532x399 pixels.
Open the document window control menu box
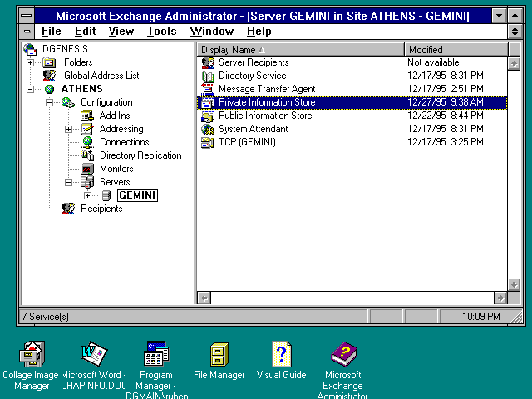[x=27, y=32]
